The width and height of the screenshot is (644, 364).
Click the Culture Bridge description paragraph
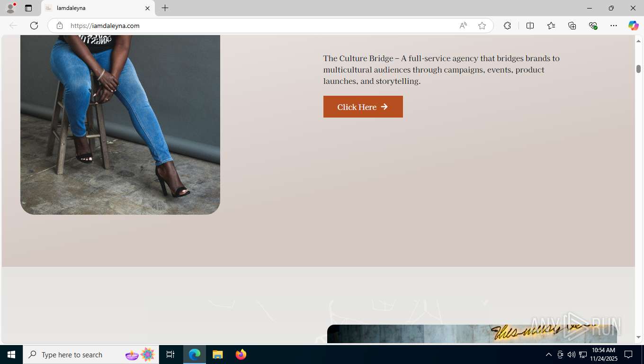click(x=441, y=70)
